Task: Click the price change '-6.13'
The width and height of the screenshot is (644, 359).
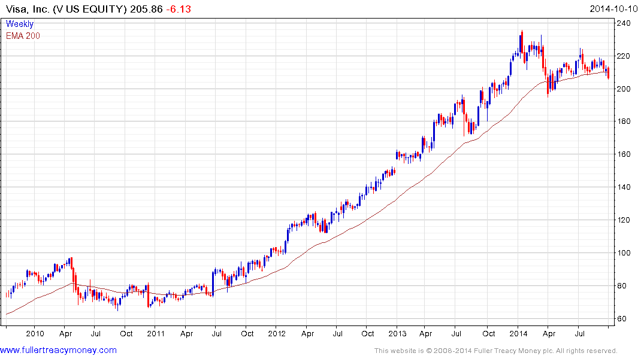Action: 179,9
